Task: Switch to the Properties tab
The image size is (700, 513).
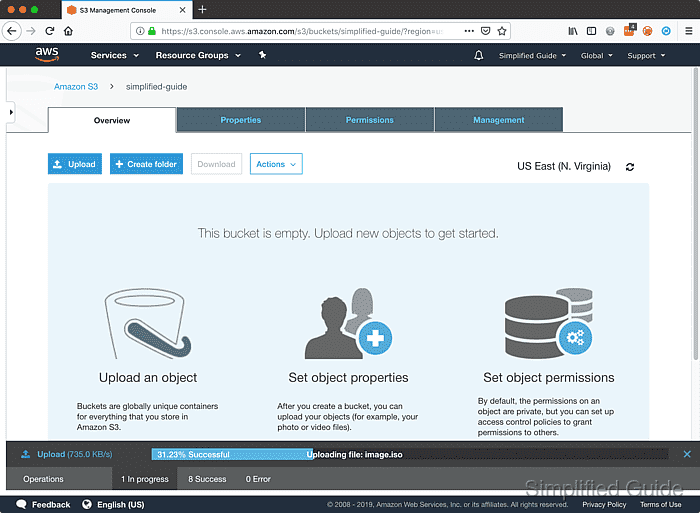Action: (241, 120)
